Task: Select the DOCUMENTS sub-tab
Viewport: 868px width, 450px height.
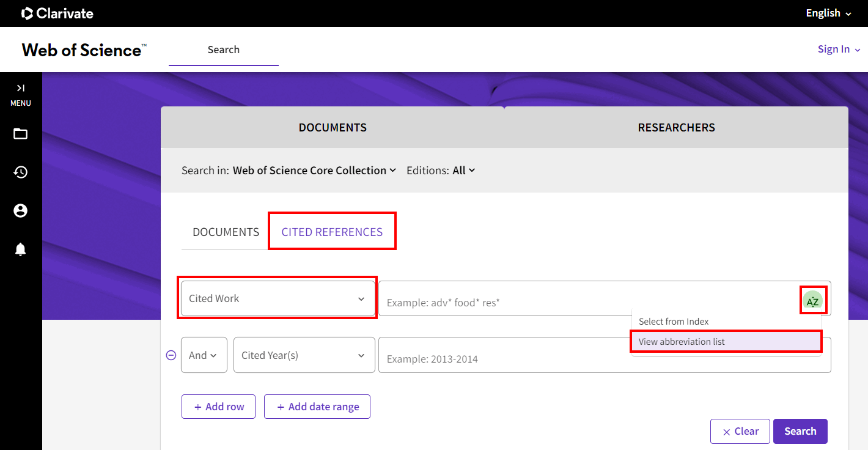Action: 226,232
